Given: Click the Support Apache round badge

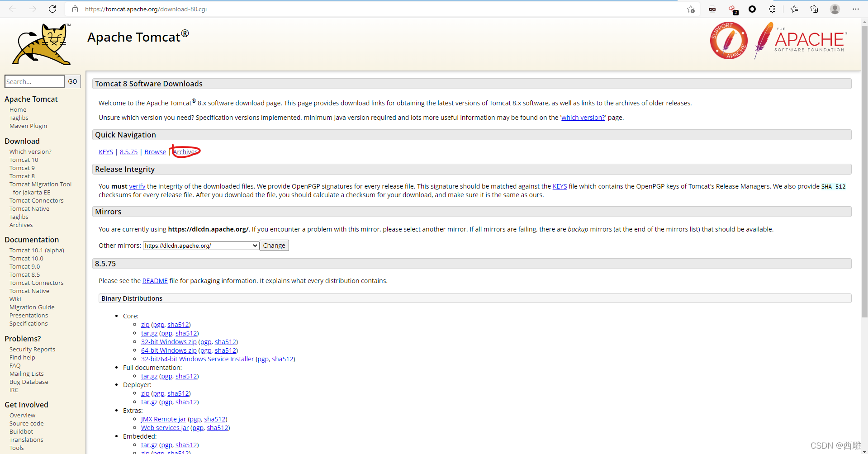Looking at the screenshot, I should point(729,41).
